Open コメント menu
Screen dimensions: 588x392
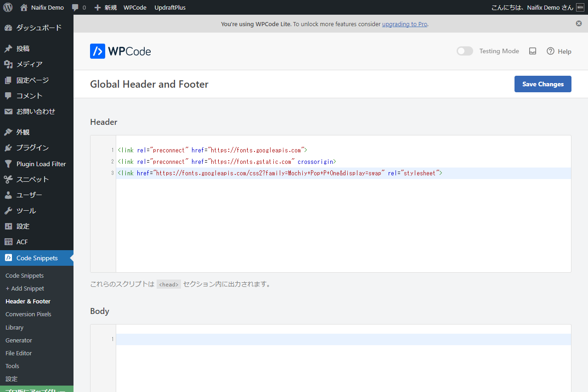coord(37,95)
